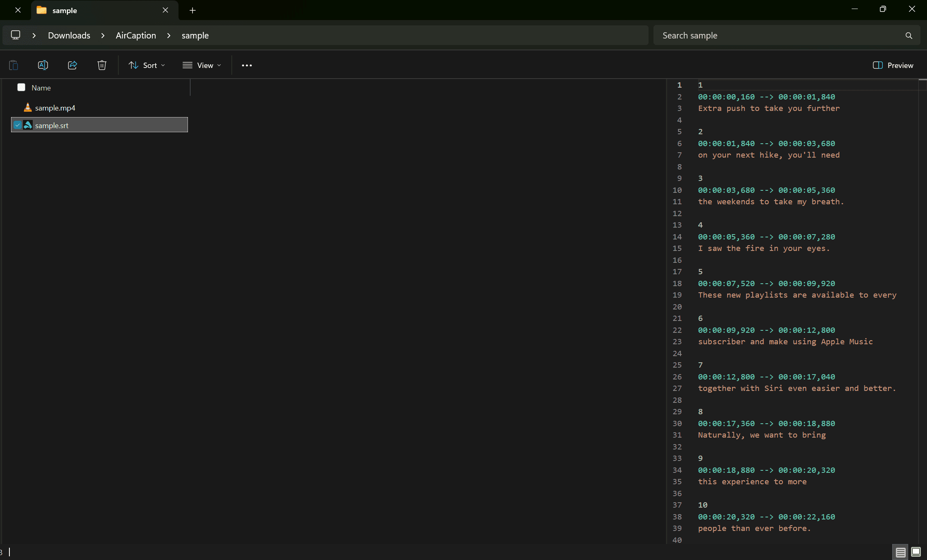927x560 pixels.
Task: Click the sample breadcrumb segment
Action: pyautogui.click(x=195, y=36)
